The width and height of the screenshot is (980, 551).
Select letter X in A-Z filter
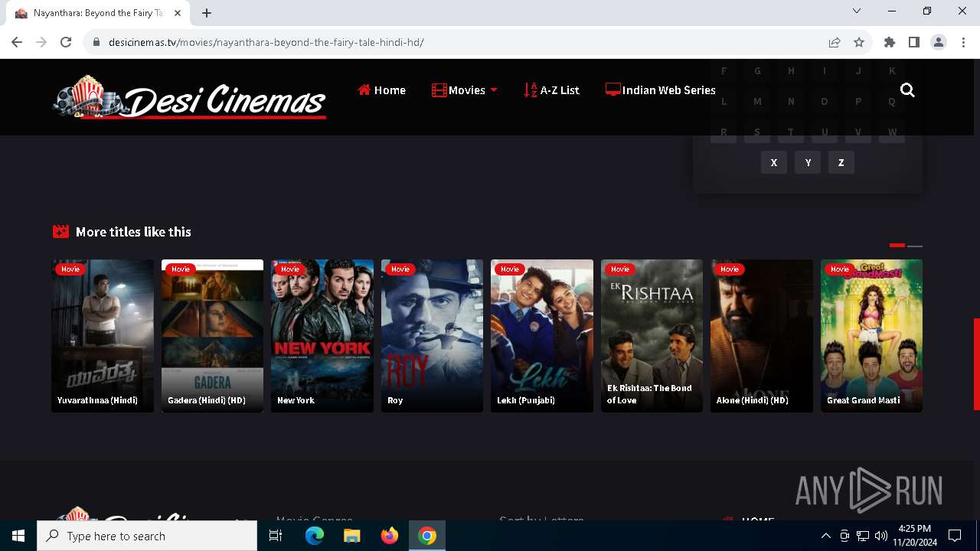pyautogui.click(x=774, y=162)
